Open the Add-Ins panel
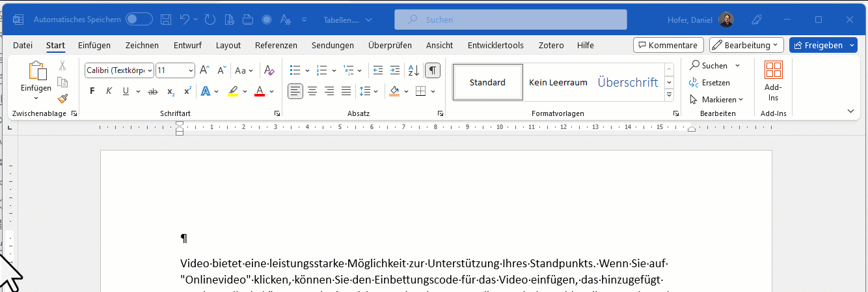Viewport: 868px width, 292px height. pos(773,81)
